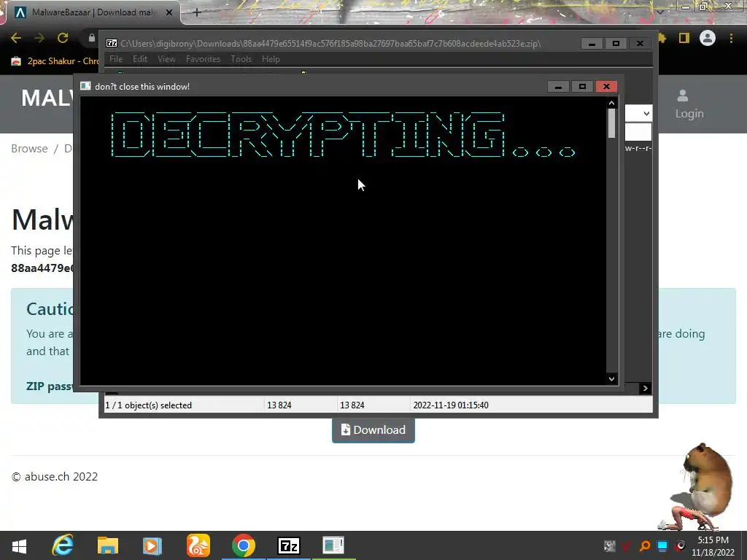Screen dimensions: 747x560
Task: Click the 7z icon in 7-Zip title bar
Action: click(112, 43)
